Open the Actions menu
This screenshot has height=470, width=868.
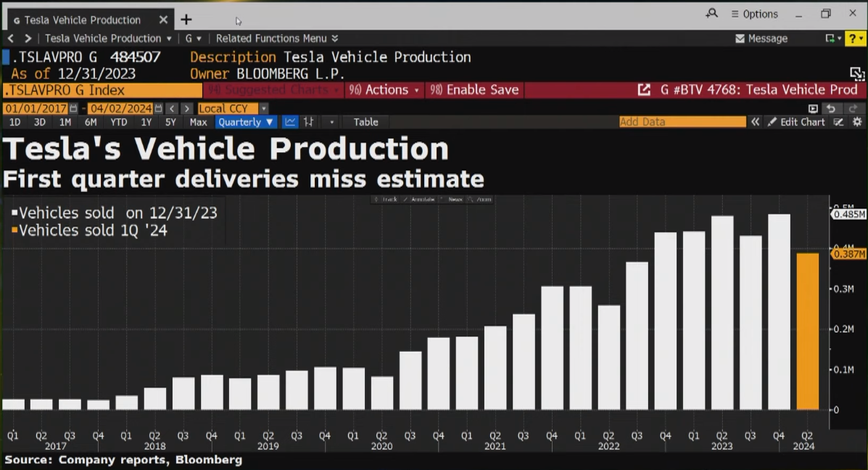pyautogui.click(x=383, y=90)
